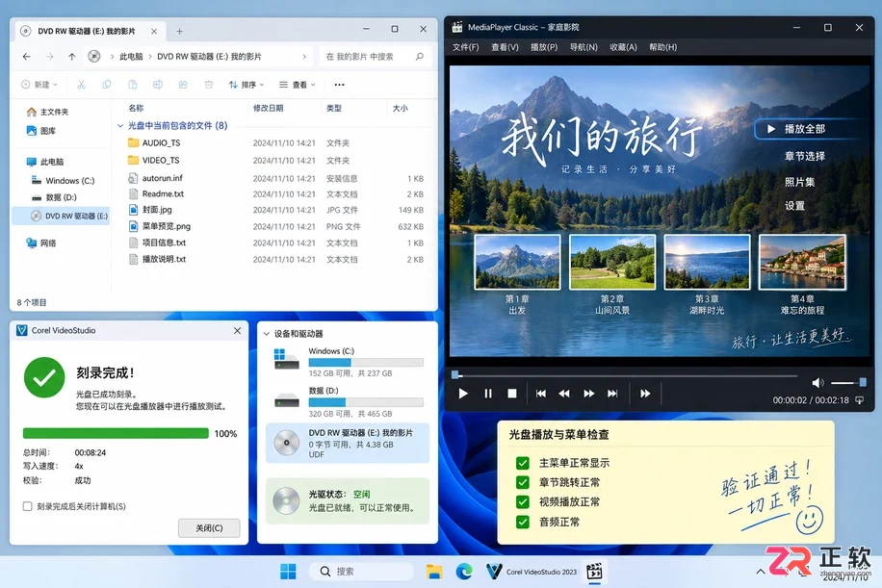The height and width of the screenshot is (588, 882).
Task: Select the 第3章 湖畔时光 chapter thumbnail
Action: coord(707,262)
